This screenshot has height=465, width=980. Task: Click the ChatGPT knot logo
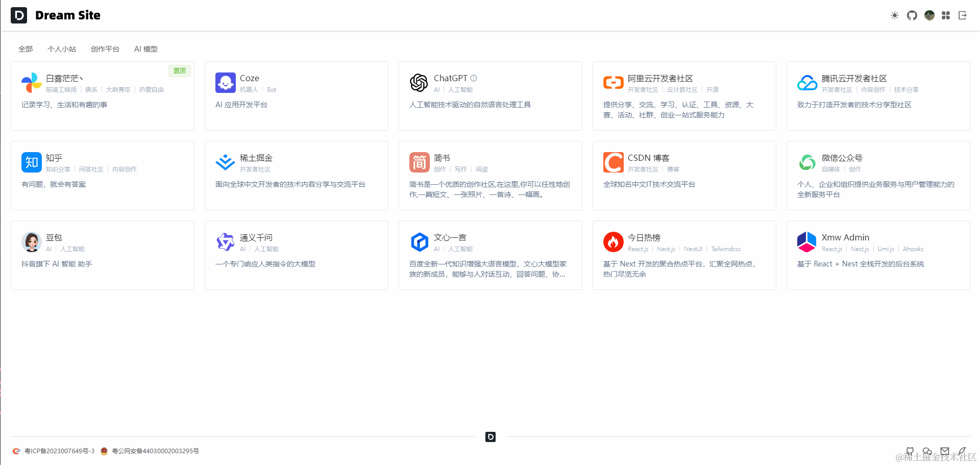point(420,83)
